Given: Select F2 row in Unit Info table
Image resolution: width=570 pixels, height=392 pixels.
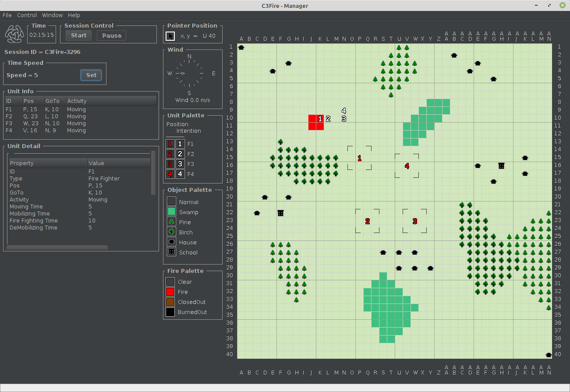Looking at the screenshot, I should tap(81, 117).
